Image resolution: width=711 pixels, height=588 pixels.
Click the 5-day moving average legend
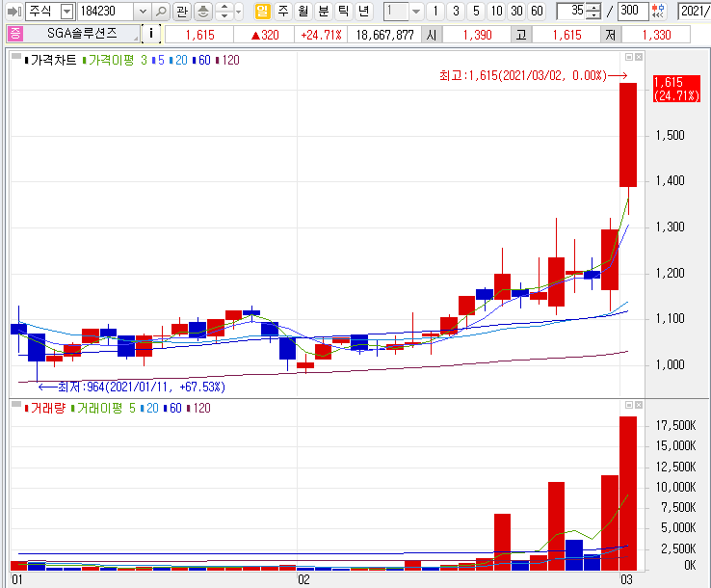point(158,61)
